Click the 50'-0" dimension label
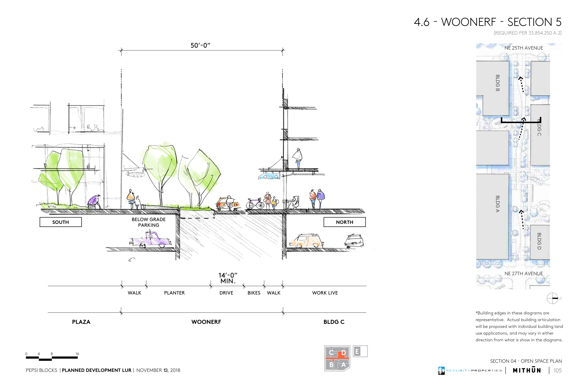Viewport: 588px width, 380px height. tap(200, 45)
